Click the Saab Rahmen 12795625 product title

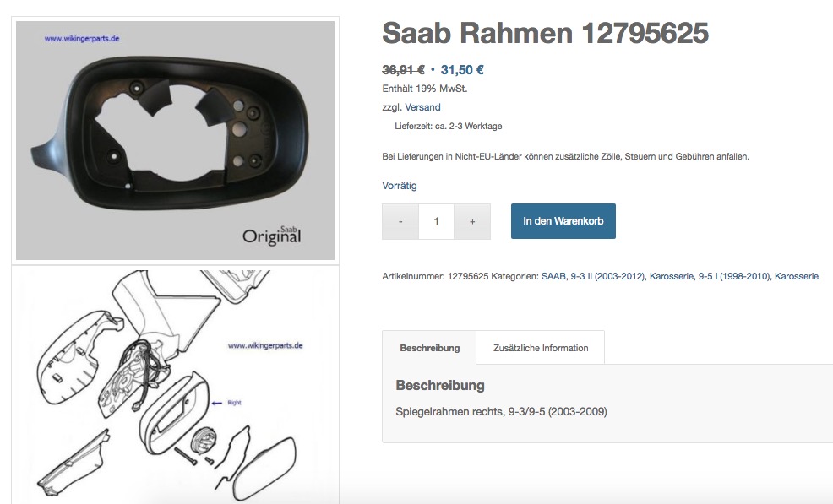click(x=545, y=33)
